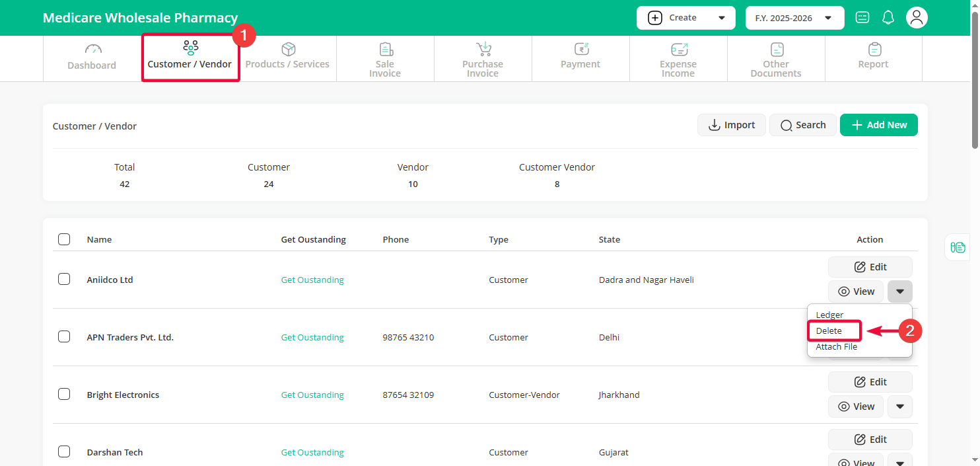The image size is (980, 466).
Task: Open the Dashboard gauge icon
Action: [x=93, y=50]
